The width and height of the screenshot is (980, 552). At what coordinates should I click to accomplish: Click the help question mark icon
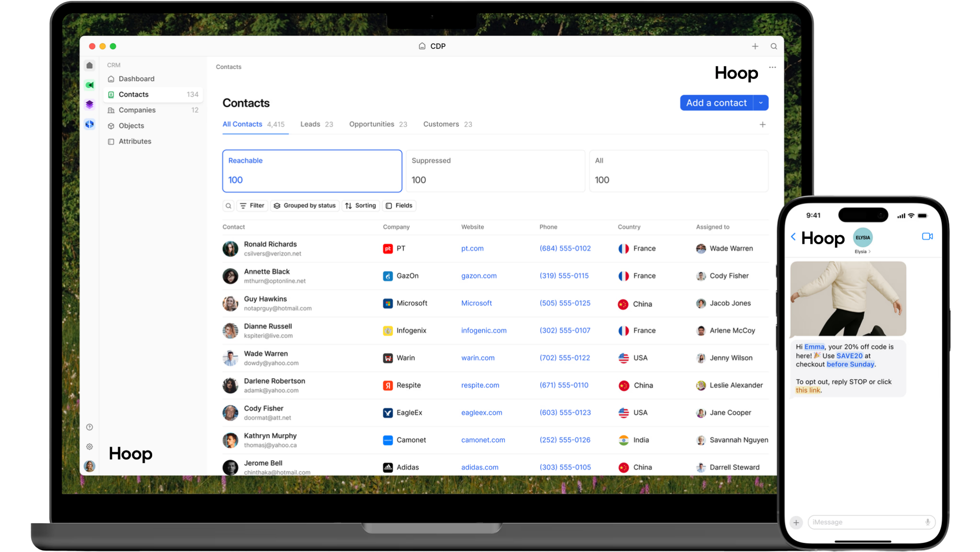(89, 427)
